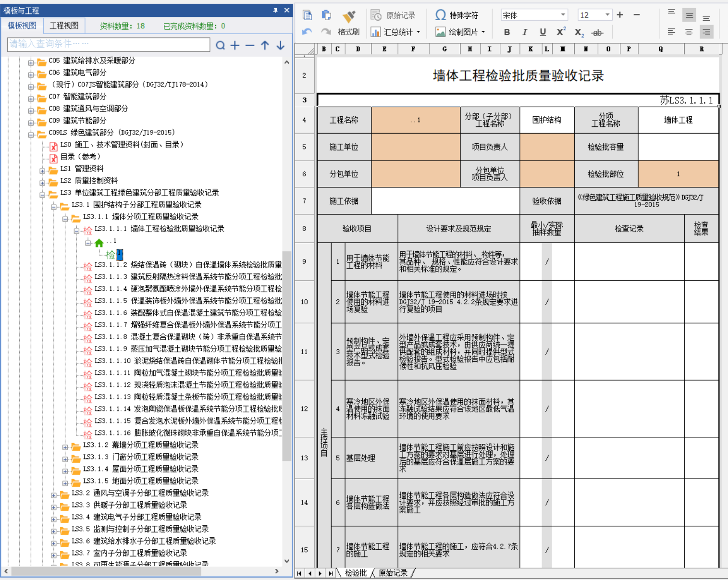Click the up arrow icon in panel toolbar
This screenshot has width=728, height=580.
[265, 45]
